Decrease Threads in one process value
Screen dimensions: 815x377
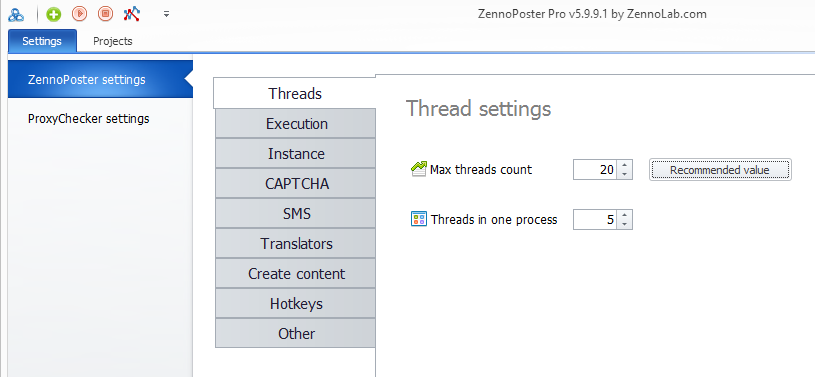[624, 224]
